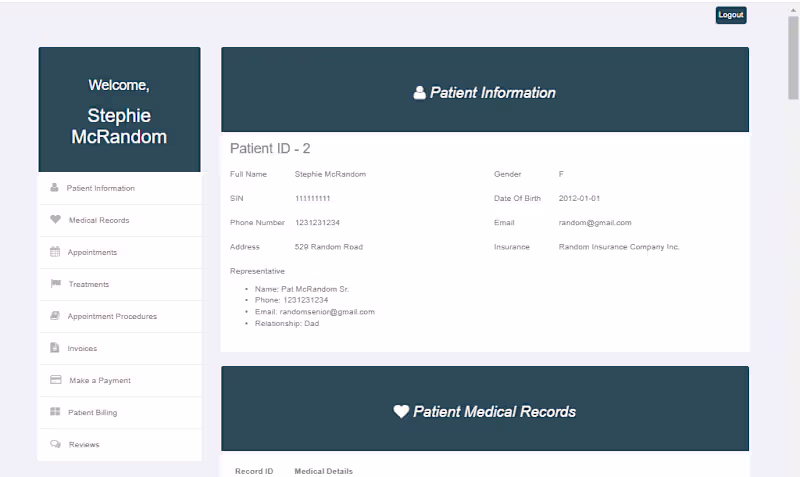The height and width of the screenshot is (477, 800).
Task: Click the book icon beside Appointment Procedures
Action: pos(55,316)
